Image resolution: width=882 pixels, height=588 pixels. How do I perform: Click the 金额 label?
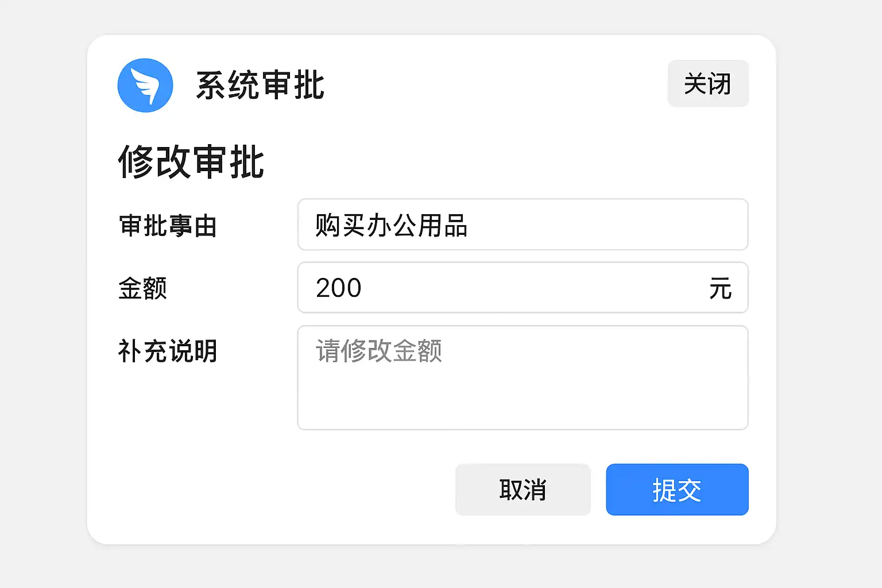(x=142, y=288)
